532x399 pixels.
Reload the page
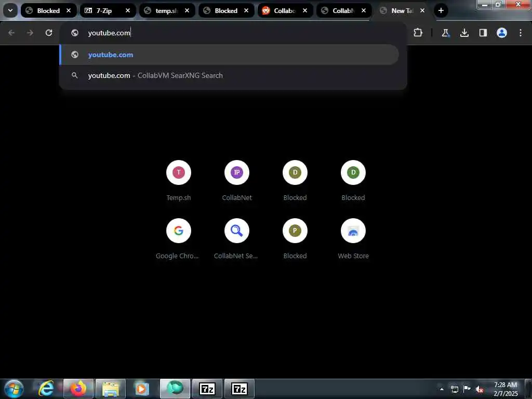tap(49, 33)
